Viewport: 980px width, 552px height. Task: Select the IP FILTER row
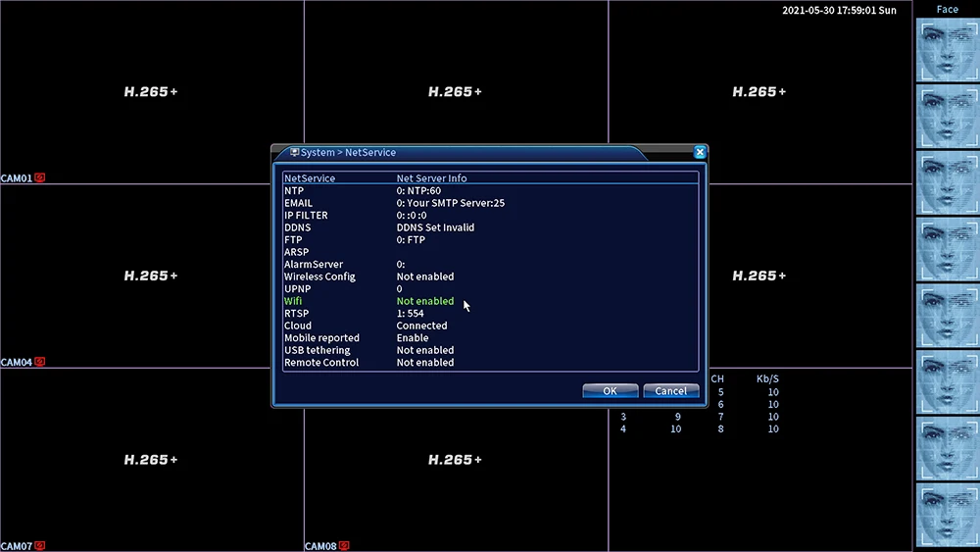click(491, 215)
